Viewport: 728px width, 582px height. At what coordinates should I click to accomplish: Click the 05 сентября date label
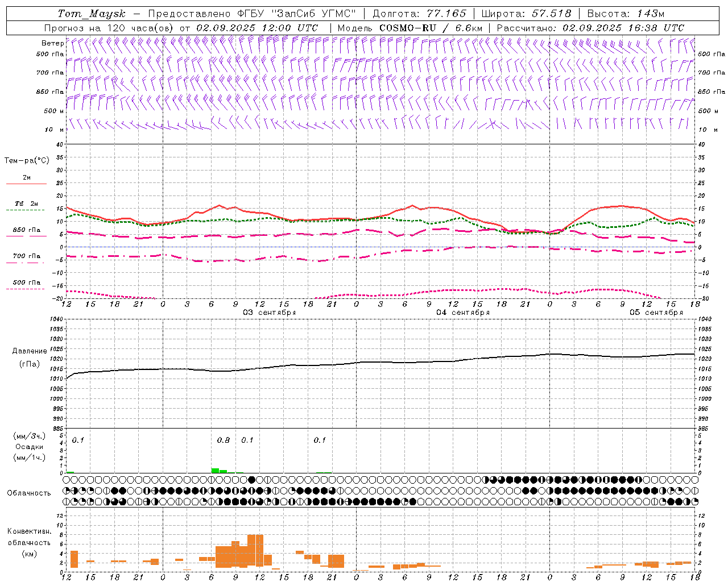(656, 313)
